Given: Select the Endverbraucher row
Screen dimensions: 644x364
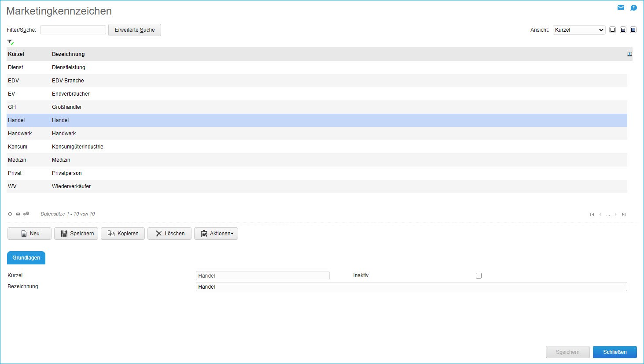Looking at the screenshot, I should [317, 94].
